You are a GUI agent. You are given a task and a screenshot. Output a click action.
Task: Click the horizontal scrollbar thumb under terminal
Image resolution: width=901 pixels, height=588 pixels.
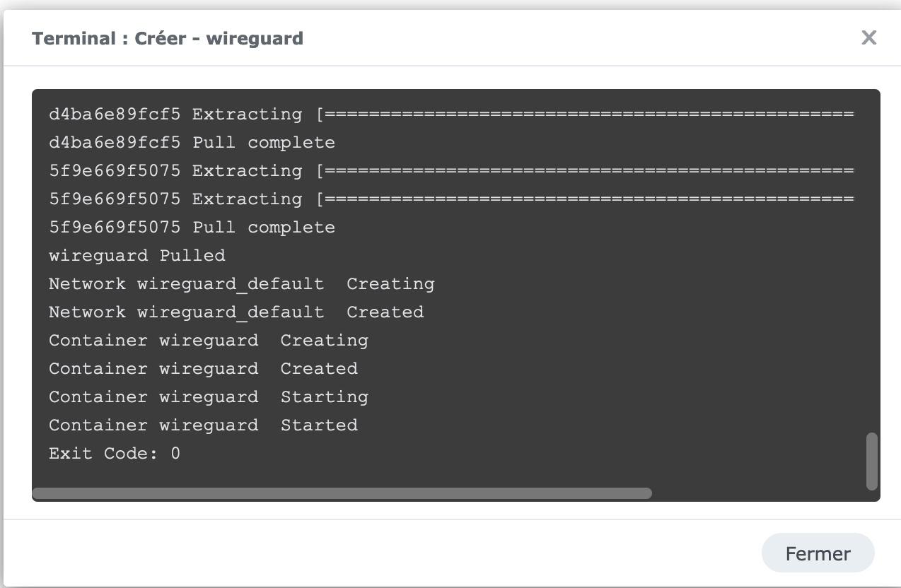tap(342, 493)
